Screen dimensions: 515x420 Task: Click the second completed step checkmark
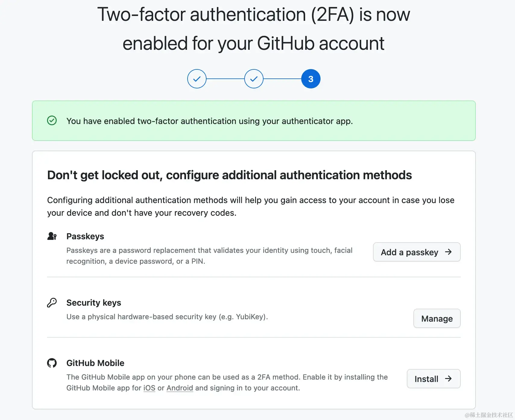click(x=254, y=79)
